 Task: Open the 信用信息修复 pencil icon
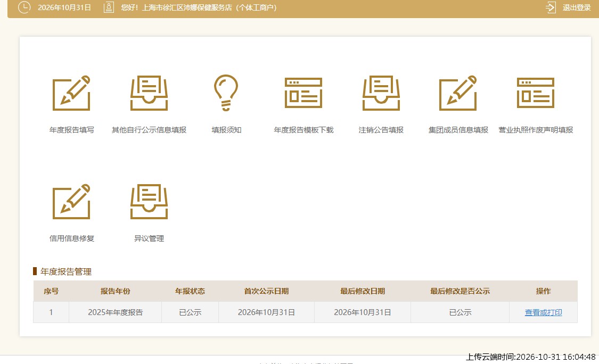71,201
